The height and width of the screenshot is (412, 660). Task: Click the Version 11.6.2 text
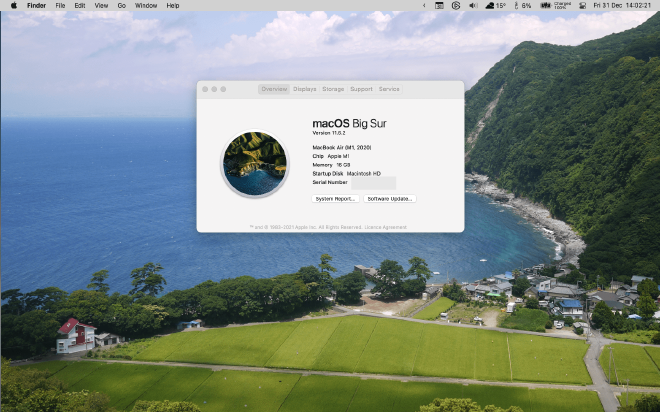point(329,133)
